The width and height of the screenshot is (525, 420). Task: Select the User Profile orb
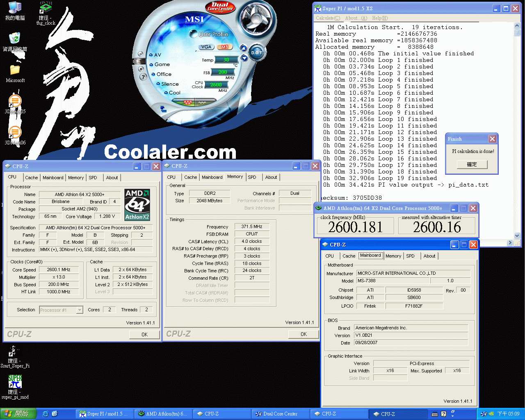[194, 34]
